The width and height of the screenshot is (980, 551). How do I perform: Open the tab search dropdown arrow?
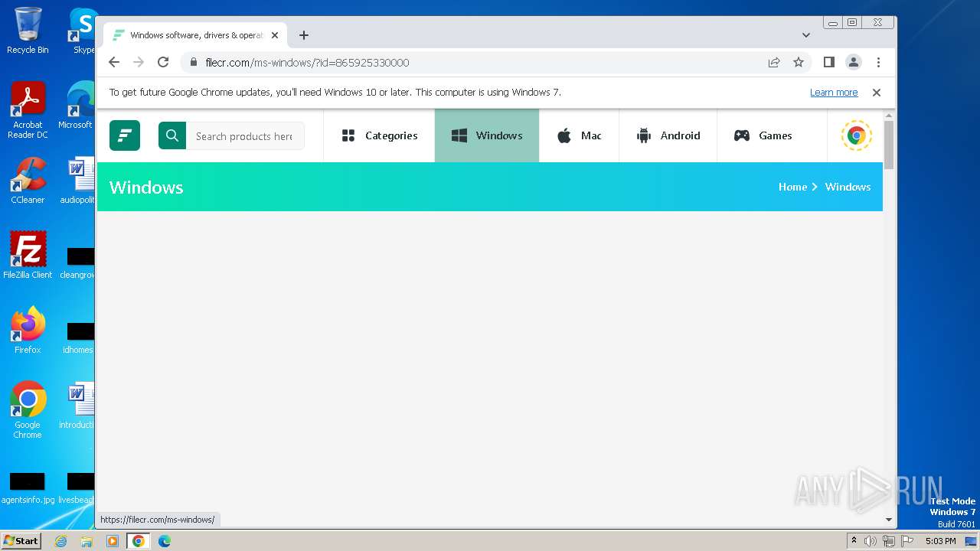[806, 35]
